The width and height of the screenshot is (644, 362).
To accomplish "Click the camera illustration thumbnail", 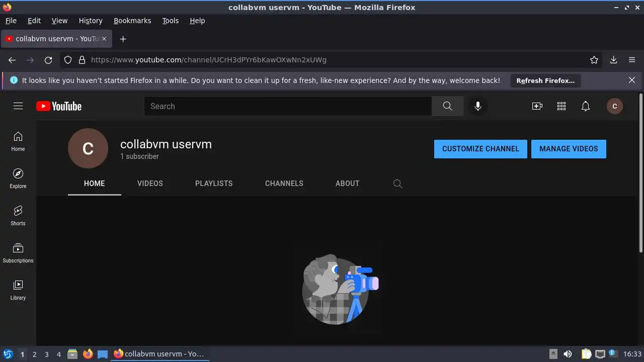I will (340, 289).
